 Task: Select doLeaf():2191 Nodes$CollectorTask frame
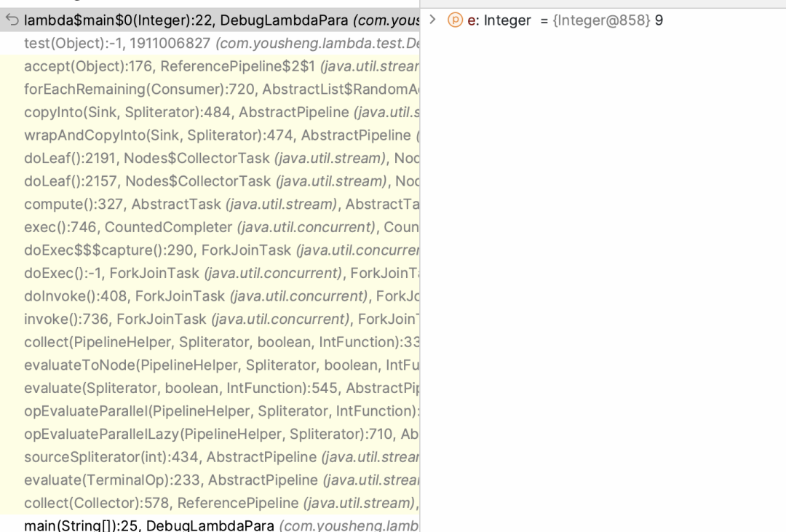(210, 159)
